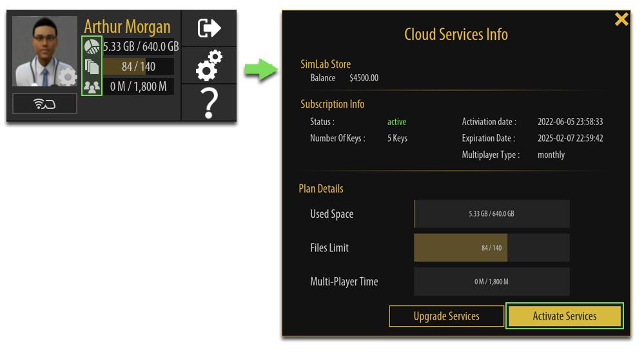Click the 5 Keys value
This screenshot has height=357, width=644.
click(397, 139)
